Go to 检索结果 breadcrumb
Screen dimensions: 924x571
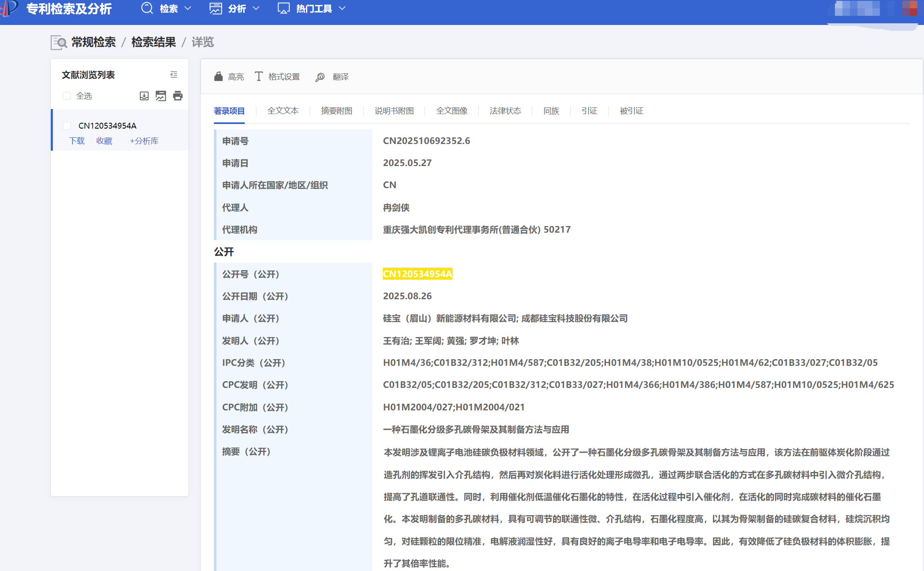[x=154, y=42]
